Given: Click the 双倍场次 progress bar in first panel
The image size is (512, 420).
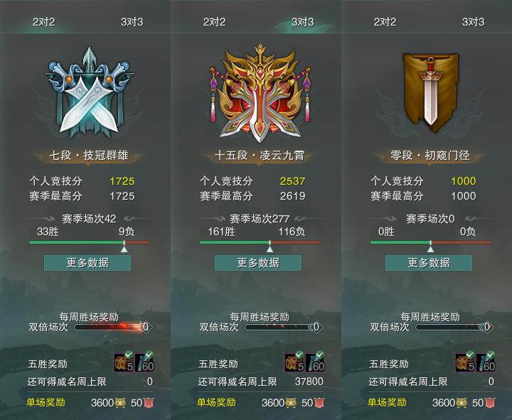Looking at the screenshot, I should pyautogui.click(x=109, y=327).
